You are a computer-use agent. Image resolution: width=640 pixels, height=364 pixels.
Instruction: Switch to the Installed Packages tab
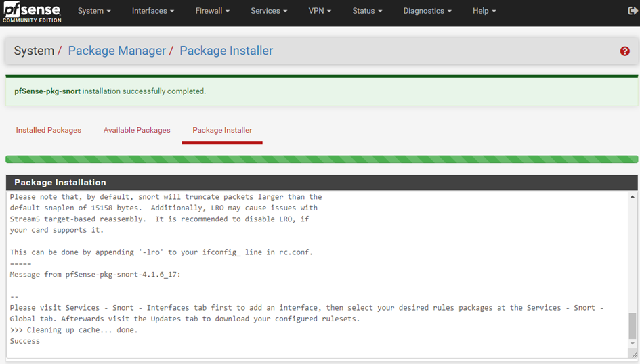coord(49,130)
